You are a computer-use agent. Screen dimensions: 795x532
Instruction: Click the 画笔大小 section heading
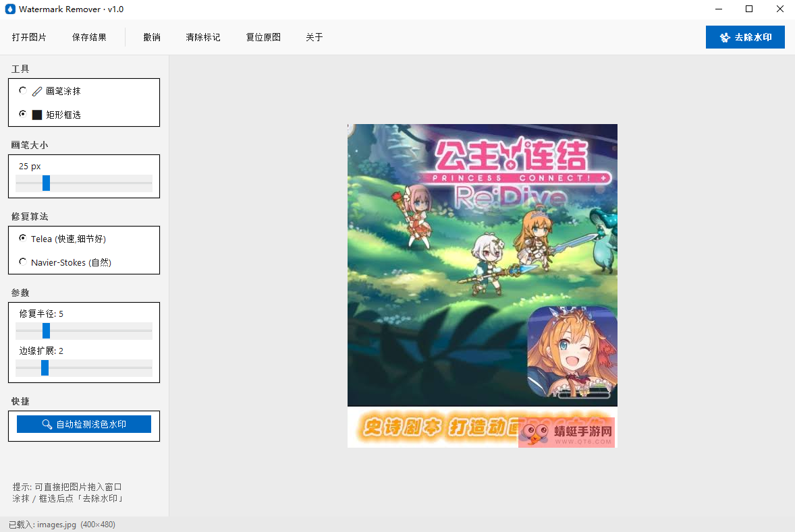tap(30, 146)
